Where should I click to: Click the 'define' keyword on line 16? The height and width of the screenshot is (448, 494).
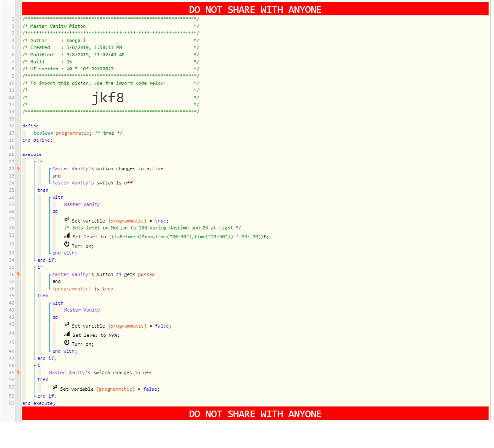coord(30,126)
